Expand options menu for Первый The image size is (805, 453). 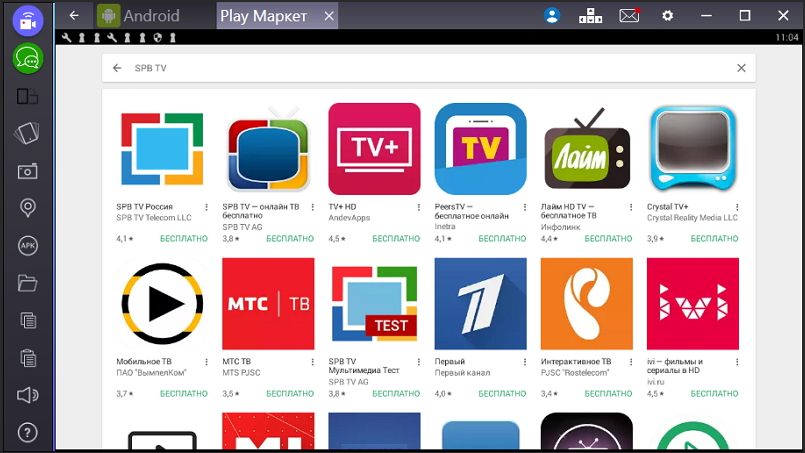click(x=525, y=362)
